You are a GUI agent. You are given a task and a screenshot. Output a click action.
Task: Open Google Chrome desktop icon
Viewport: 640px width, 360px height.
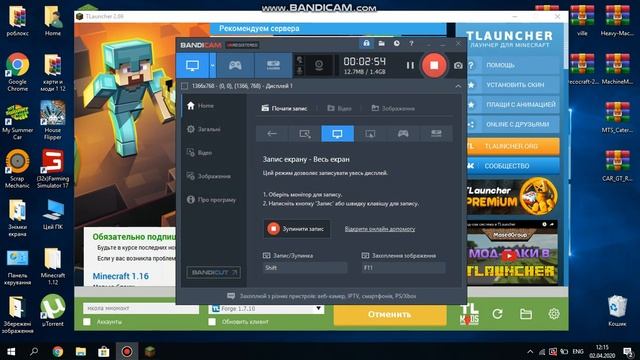[x=17, y=72]
